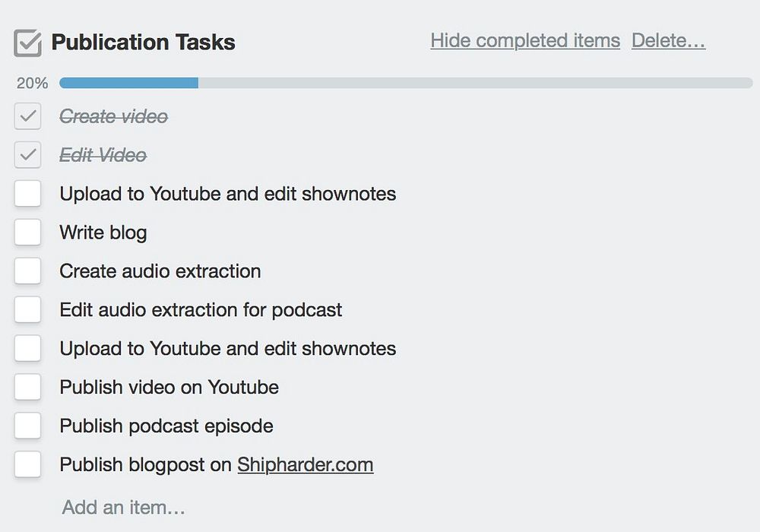Click the 20% checklist progress bar
The width and height of the screenshot is (760, 532).
tap(405, 83)
